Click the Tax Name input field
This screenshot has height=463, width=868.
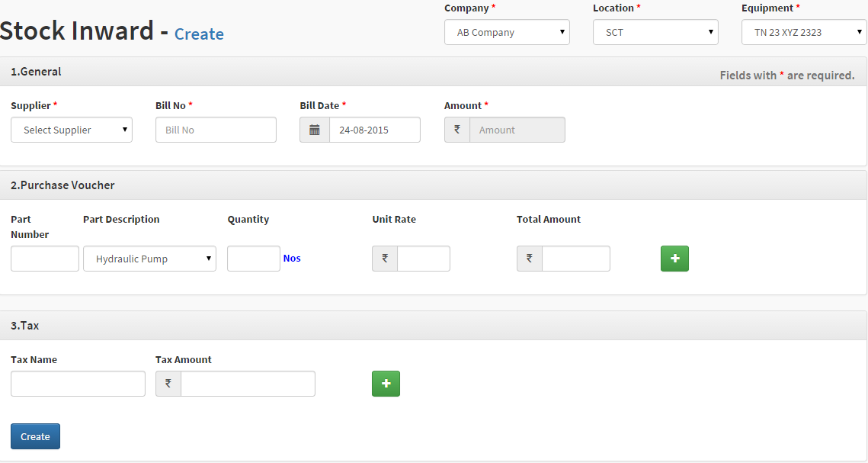[x=78, y=384]
